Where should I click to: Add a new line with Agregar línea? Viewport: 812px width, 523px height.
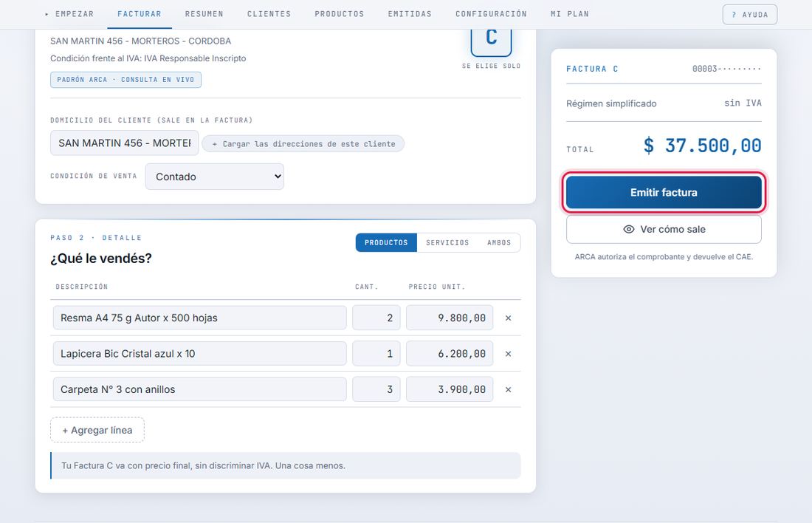pyautogui.click(x=97, y=430)
